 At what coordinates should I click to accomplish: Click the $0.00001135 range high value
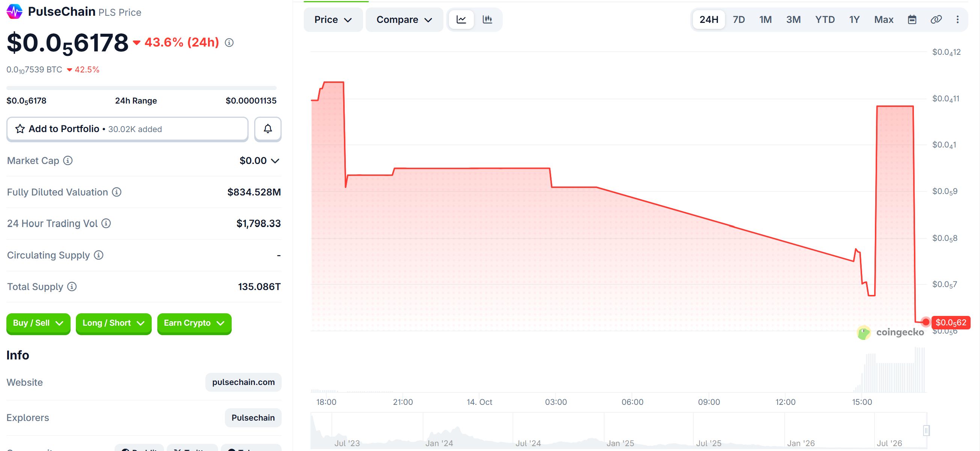[251, 101]
